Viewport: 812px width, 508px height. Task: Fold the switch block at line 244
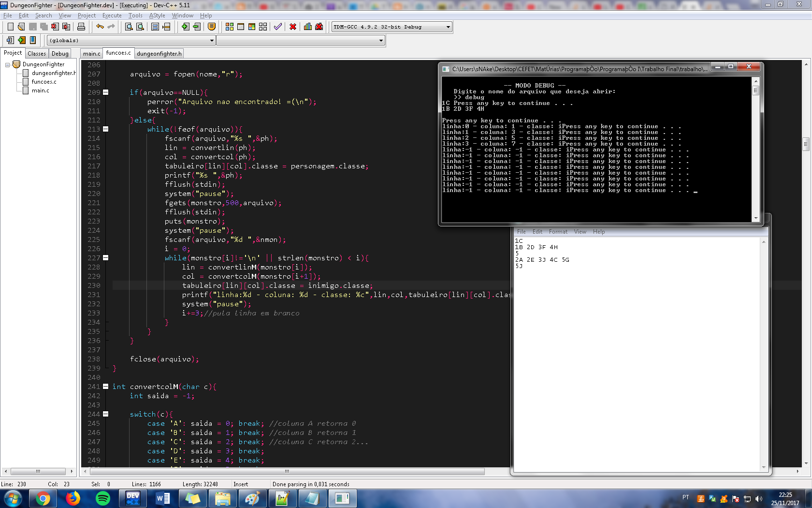pyautogui.click(x=106, y=414)
